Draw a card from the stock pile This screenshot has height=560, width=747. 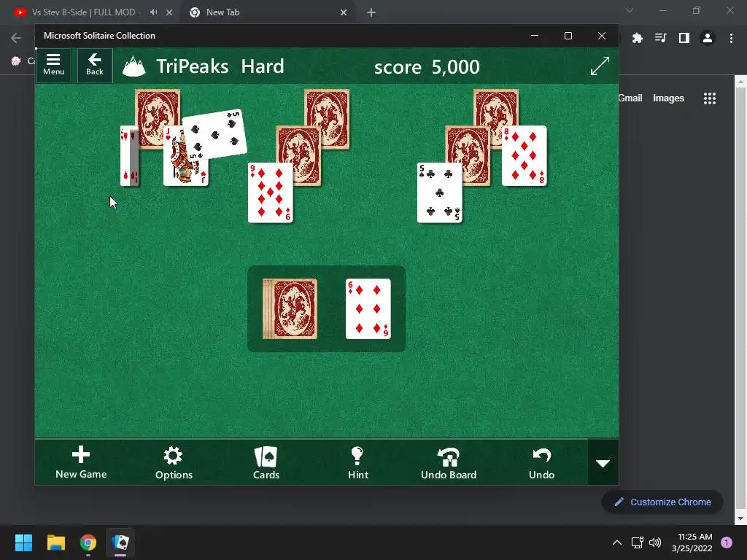(290, 309)
